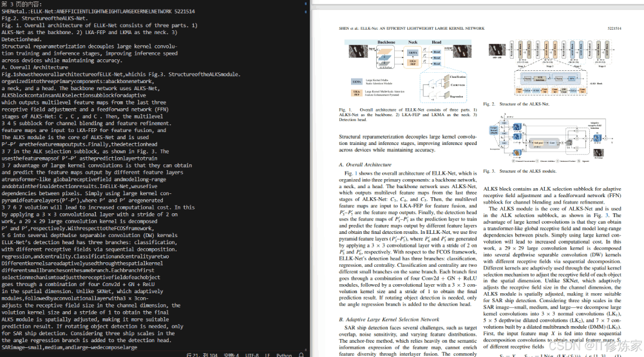
Task: Click the input SAR image in Fig. 2
Action: click(497, 50)
